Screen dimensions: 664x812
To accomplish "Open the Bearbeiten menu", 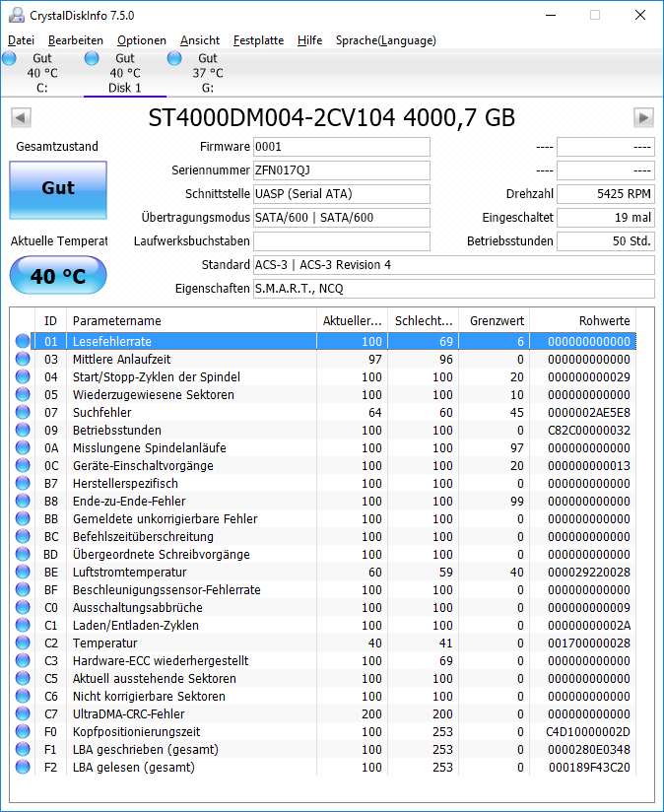I will (x=76, y=40).
